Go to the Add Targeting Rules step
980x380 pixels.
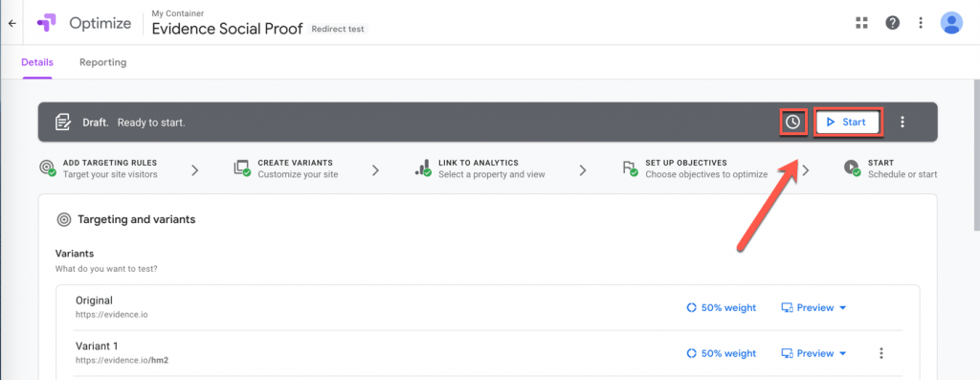tap(99, 168)
